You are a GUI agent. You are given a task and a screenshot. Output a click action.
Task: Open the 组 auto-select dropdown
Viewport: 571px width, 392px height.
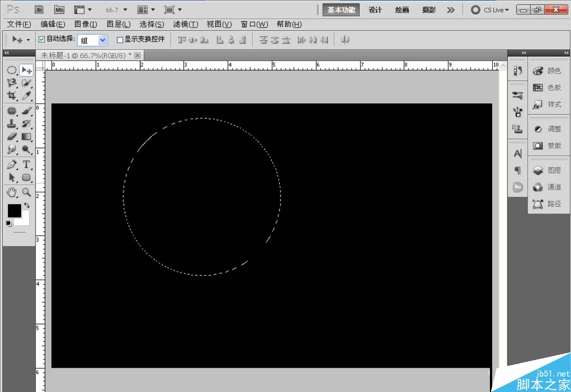[93, 40]
